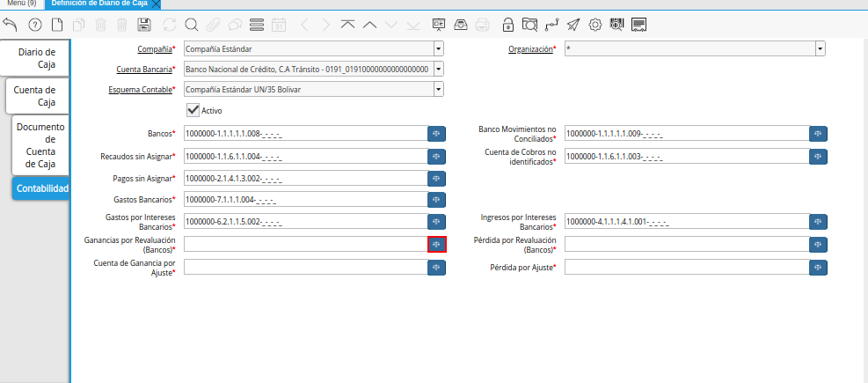Toggle the Activo checkbox

193,110
